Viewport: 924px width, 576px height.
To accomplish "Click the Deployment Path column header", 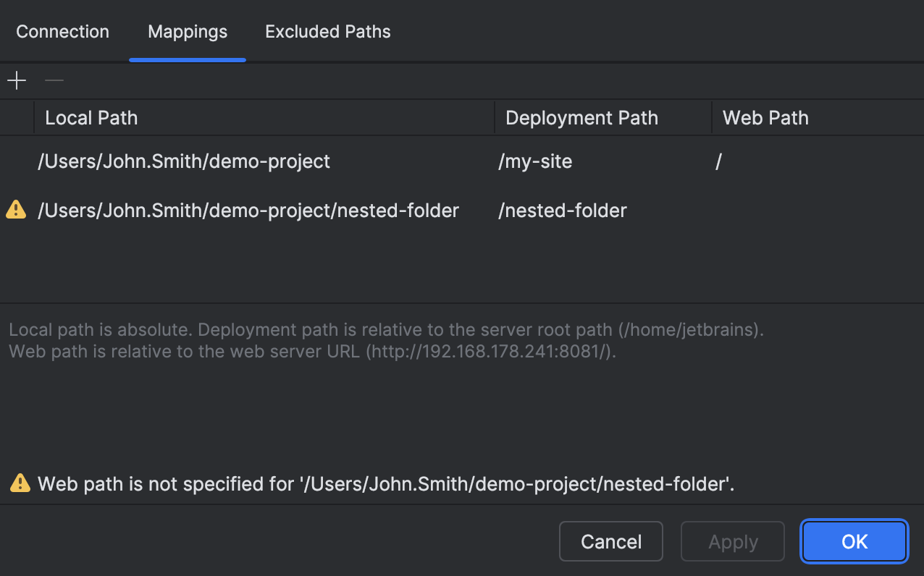I will (x=582, y=117).
